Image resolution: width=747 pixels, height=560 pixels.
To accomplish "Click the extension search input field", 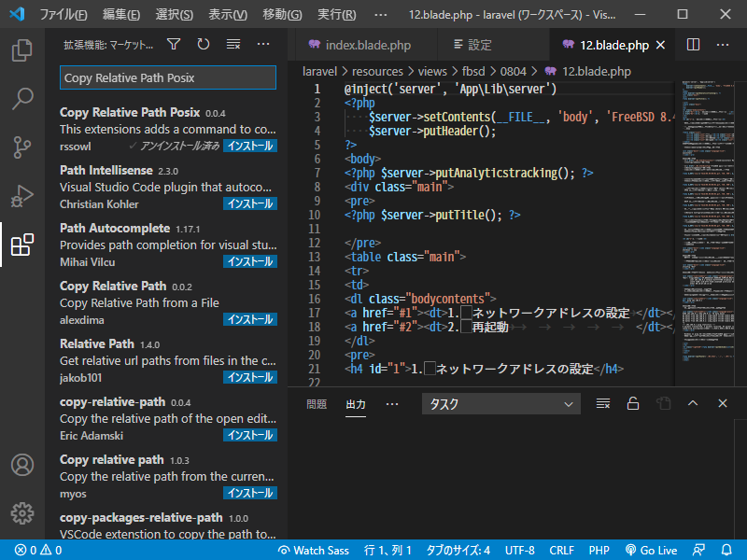I will click(168, 78).
